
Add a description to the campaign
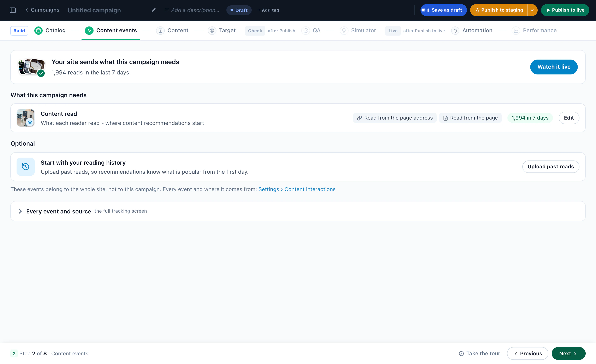(192, 10)
